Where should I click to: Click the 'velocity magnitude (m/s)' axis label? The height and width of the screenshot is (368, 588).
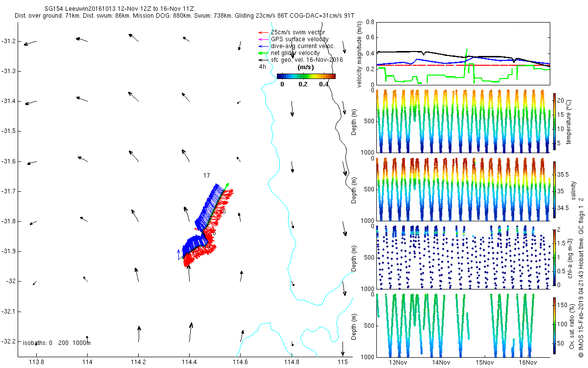(x=360, y=55)
